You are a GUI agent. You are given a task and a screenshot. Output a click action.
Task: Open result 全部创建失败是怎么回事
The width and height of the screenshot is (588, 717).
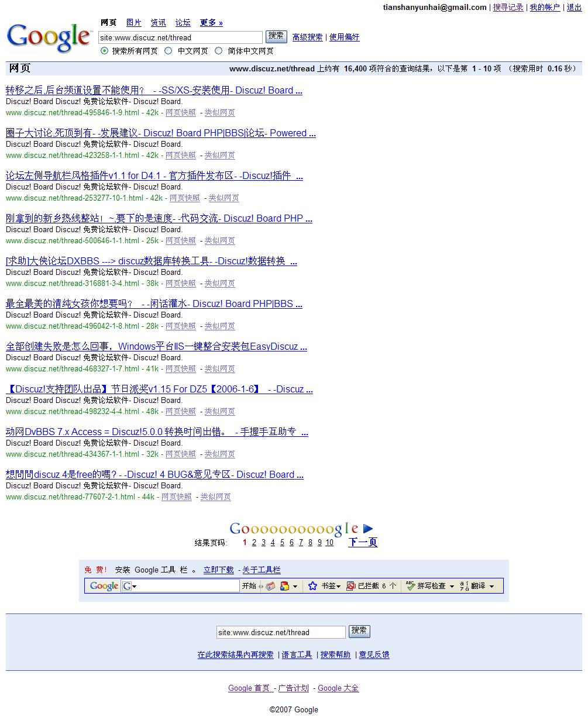(156, 347)
